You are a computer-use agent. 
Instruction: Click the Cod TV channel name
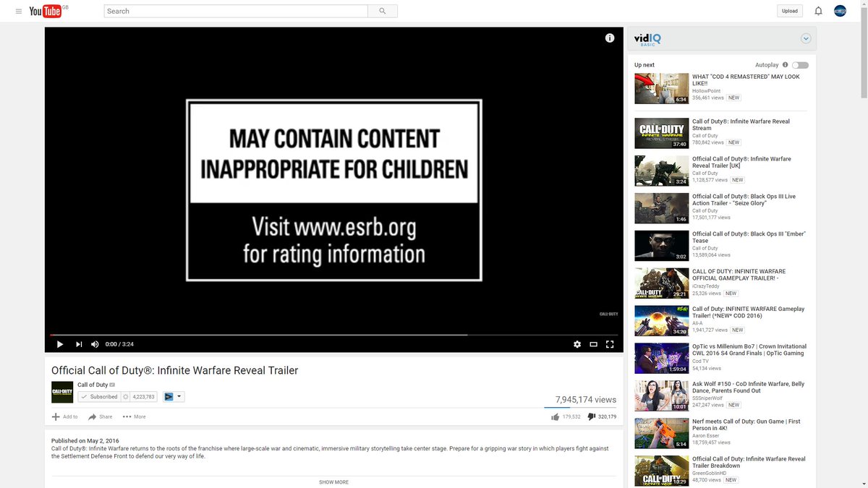point(700,360)
